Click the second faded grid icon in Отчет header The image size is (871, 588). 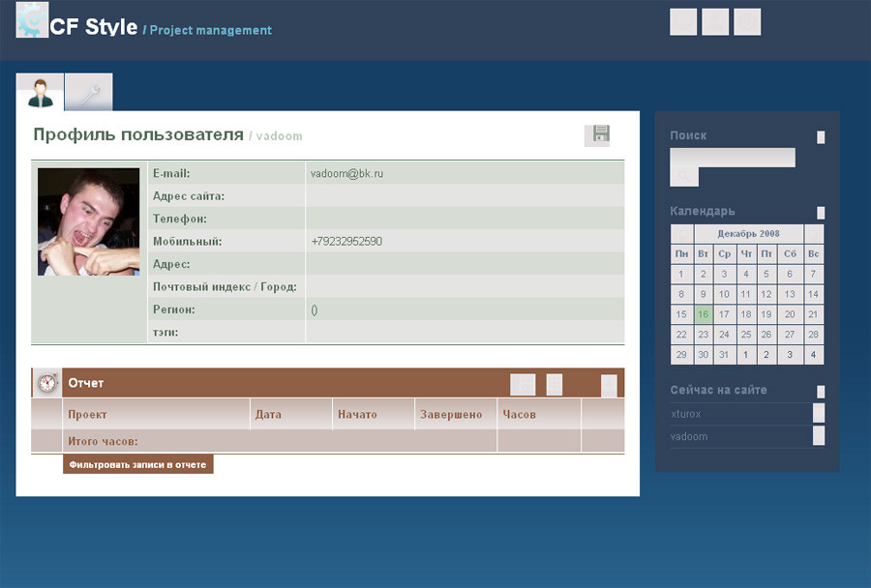(555, 385)
